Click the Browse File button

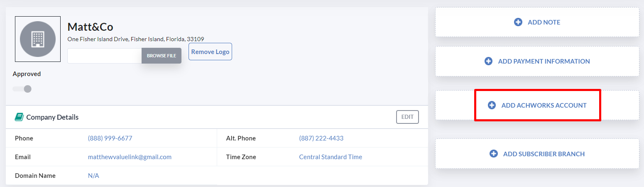point(162,56)
